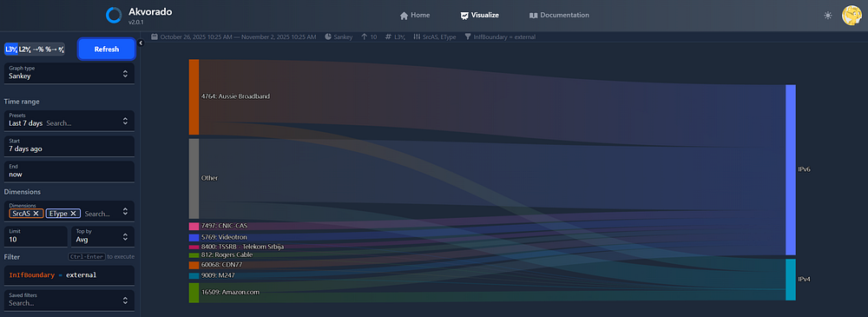
Task: Click the 'Sankey' summary text
Action: (x=343, y=37)
